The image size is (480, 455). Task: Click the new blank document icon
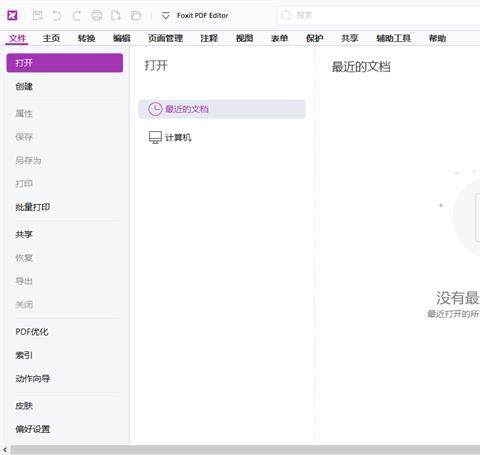point(116,15)
